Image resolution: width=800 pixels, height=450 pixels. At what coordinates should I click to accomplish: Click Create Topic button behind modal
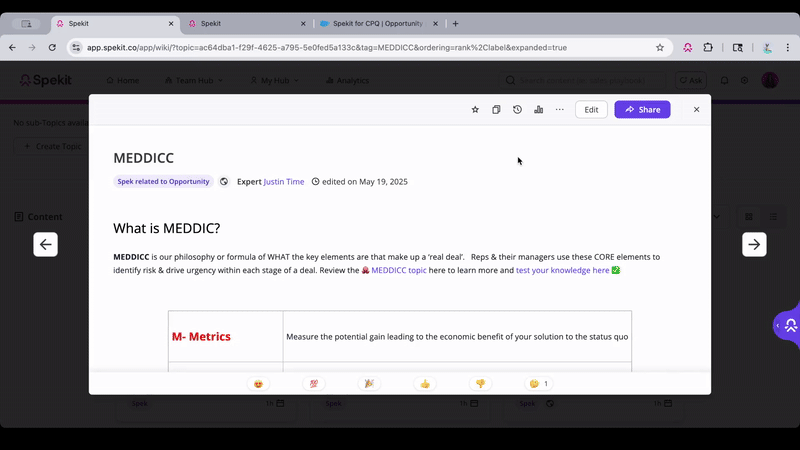pos(51,146)
